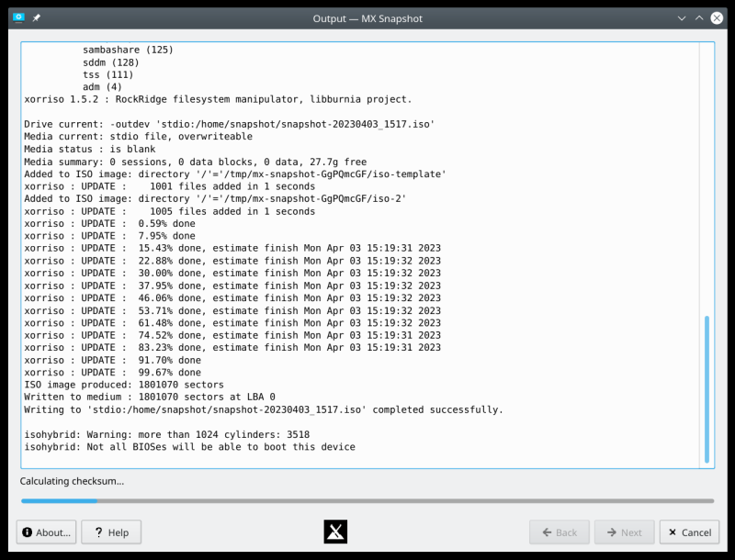This screenshot has width=735, height=560.
Task: Click the '1001 files added in 1 seconds' line
Action: coord(170,186)
